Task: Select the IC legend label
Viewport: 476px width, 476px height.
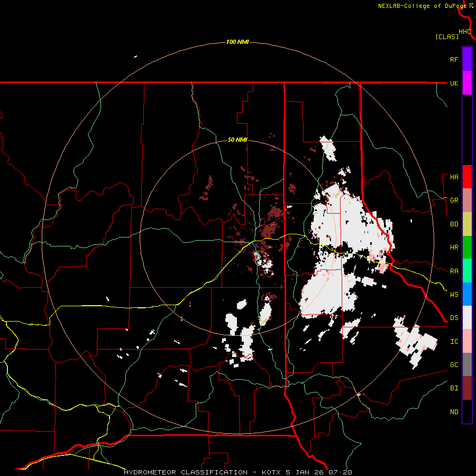Action: pos(454,342)
